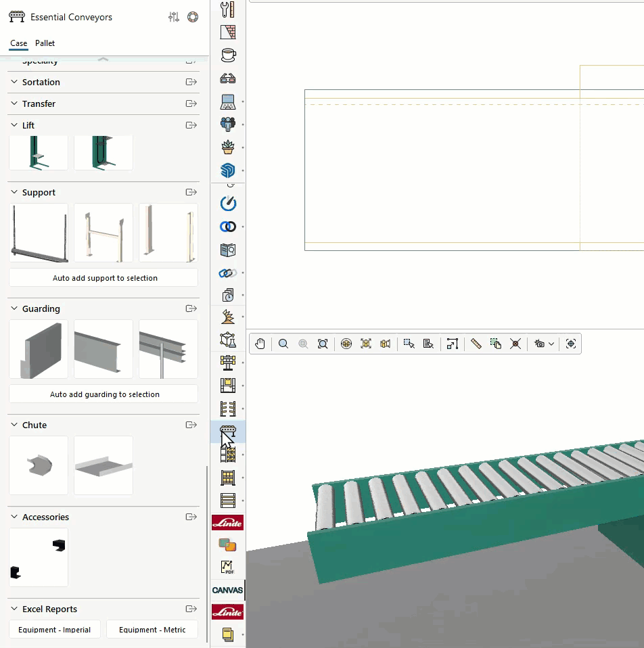Open the cantilever racking extension
The image size is (644, 648).
click(228, 409)
